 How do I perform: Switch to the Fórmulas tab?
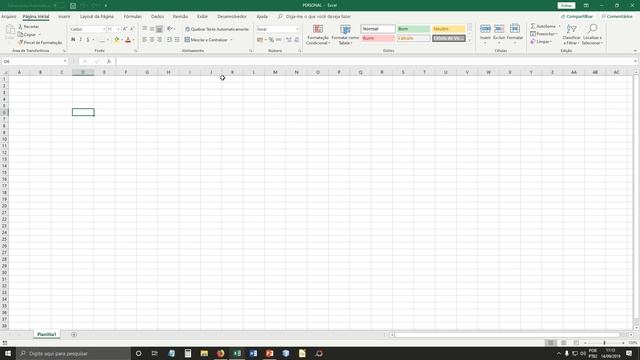[133, 17]
